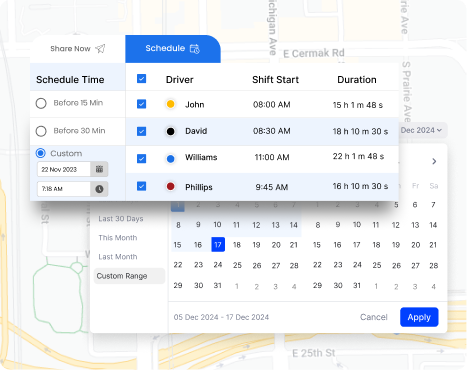Click Phillips' red color dot
The height and width of the screenshot is (370, 467).
click(170, 186)
